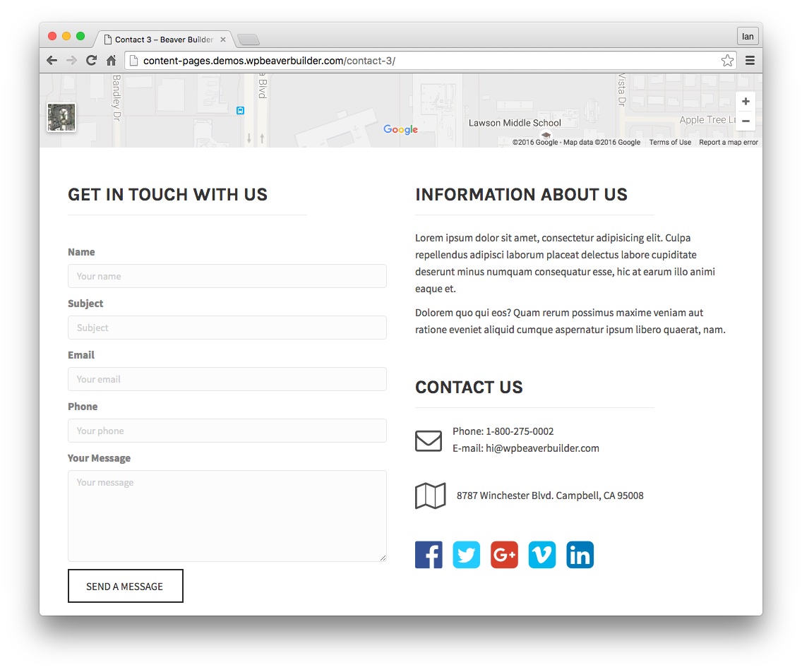Click the Phone field label
This screenshot has height=672, width=802.
pos(83,407)
